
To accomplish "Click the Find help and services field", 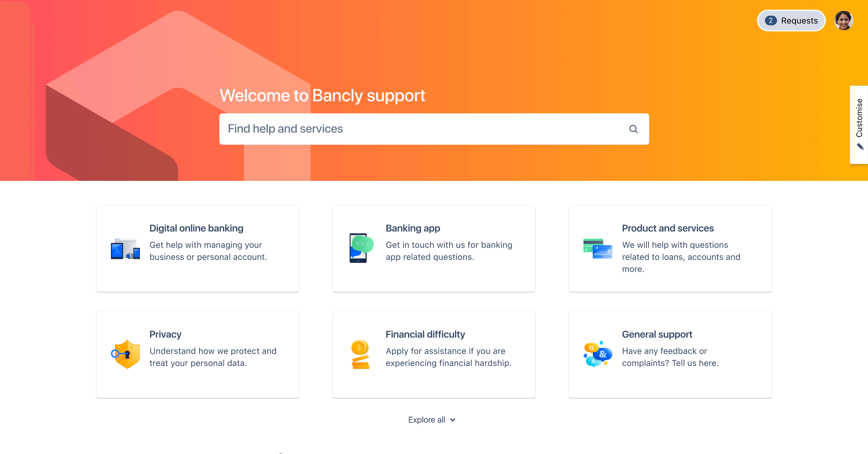I will click(x=434, y=128).
